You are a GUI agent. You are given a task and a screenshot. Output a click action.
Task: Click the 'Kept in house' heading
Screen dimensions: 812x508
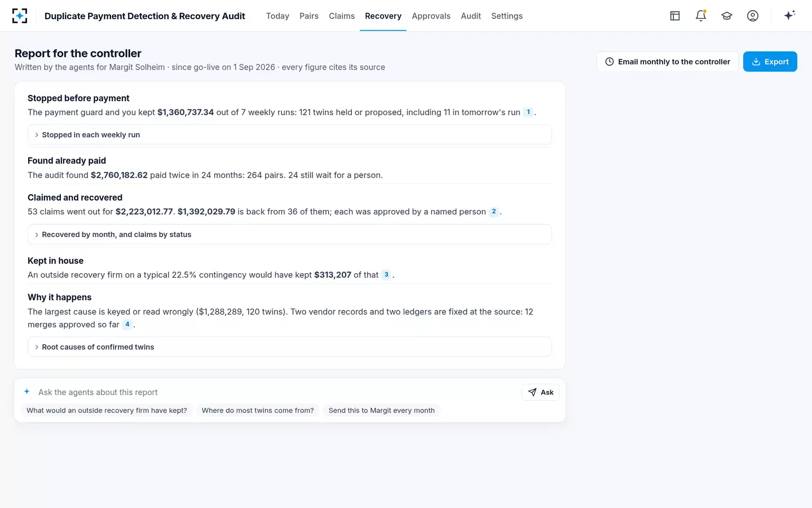pyautogui.click(x=55, y=261)
